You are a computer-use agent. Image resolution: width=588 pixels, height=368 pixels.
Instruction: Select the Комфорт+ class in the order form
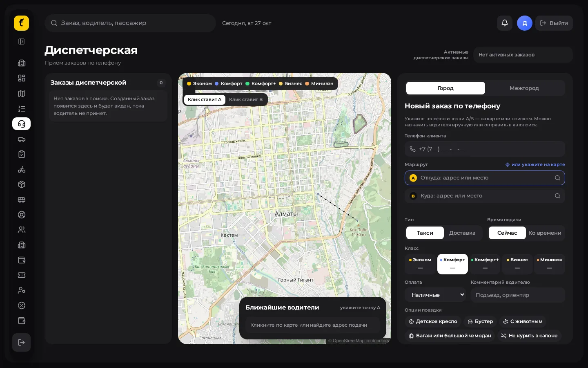click(485, 264)
